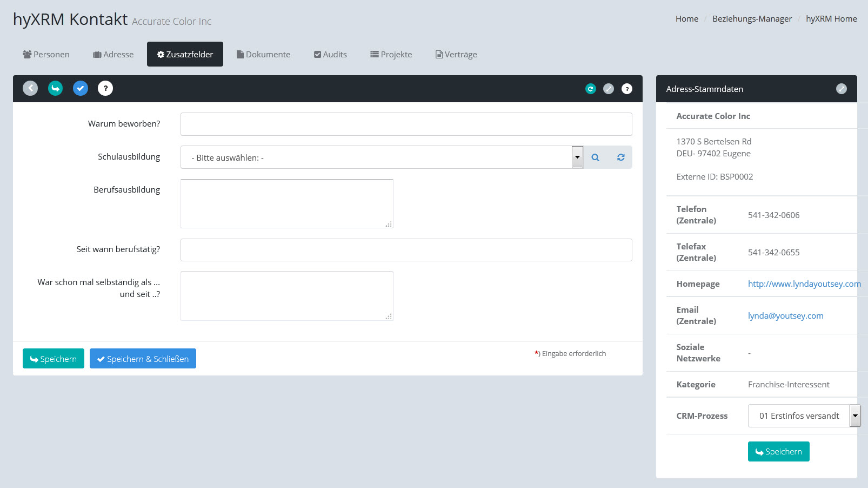Click the teal save arrow toolbar icon
This screenshot has width=868, height=488.
point(55,88)
